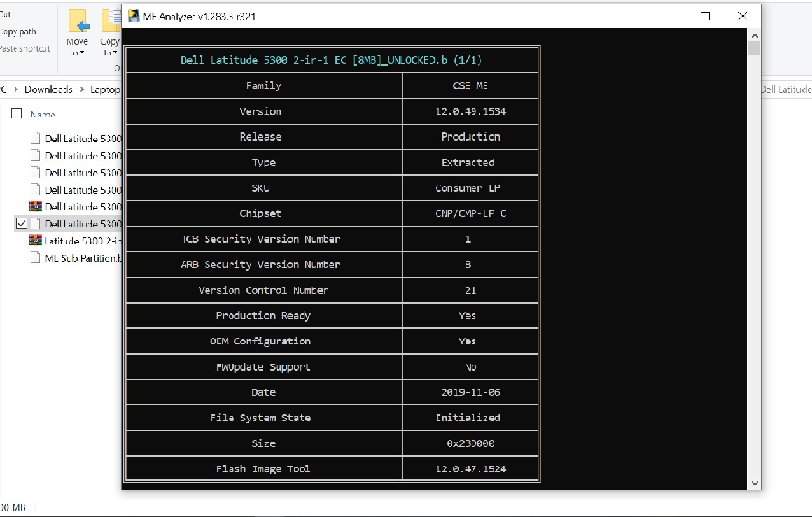Click the '12.0.49.1534' version value
The height and width of the screenshot is (517, 812).
(470, 111)
